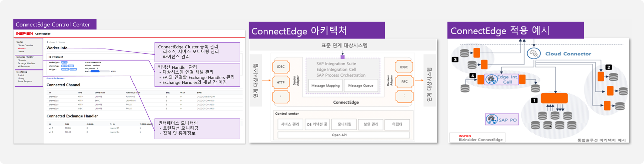Click the 어댑터 box
The image size is (644, 164).
(x=397, y=124)
